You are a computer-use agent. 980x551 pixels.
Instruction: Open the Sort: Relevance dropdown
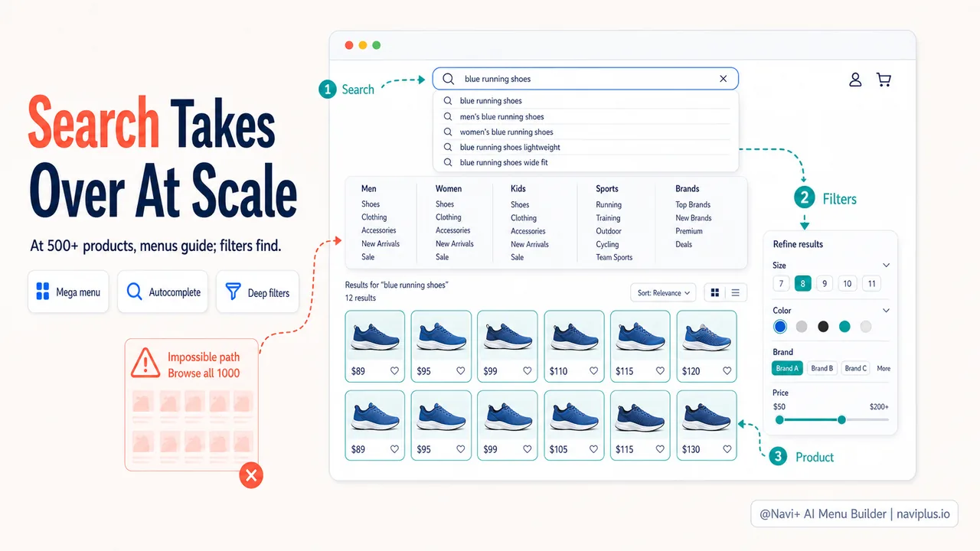(664, 293)
